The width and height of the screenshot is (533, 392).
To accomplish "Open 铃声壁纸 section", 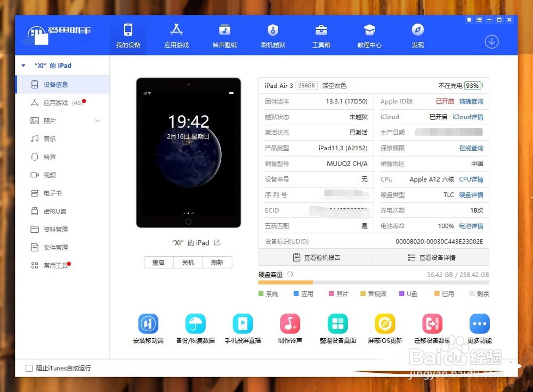I will tap(224, 35).
